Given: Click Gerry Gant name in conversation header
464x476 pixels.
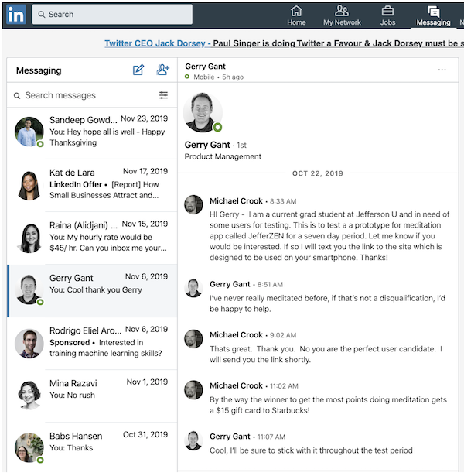Looking at the screenshot, I should tap(206, 67).
